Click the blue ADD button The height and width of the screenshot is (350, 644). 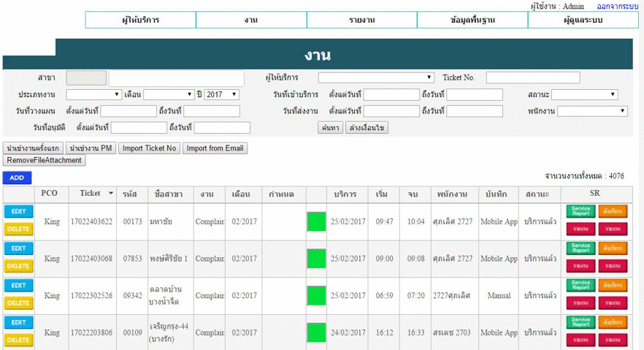tap(17, 178)
